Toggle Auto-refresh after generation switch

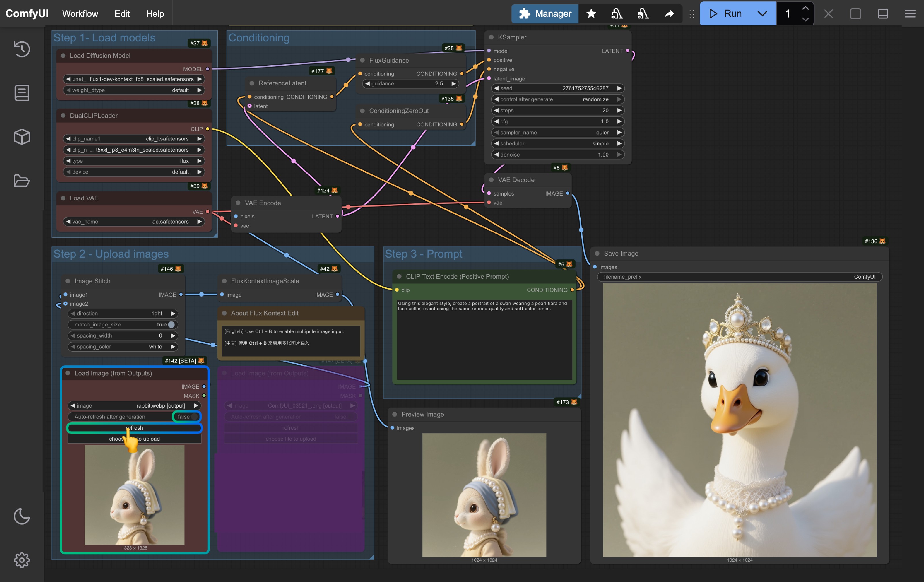pos(195,416)
